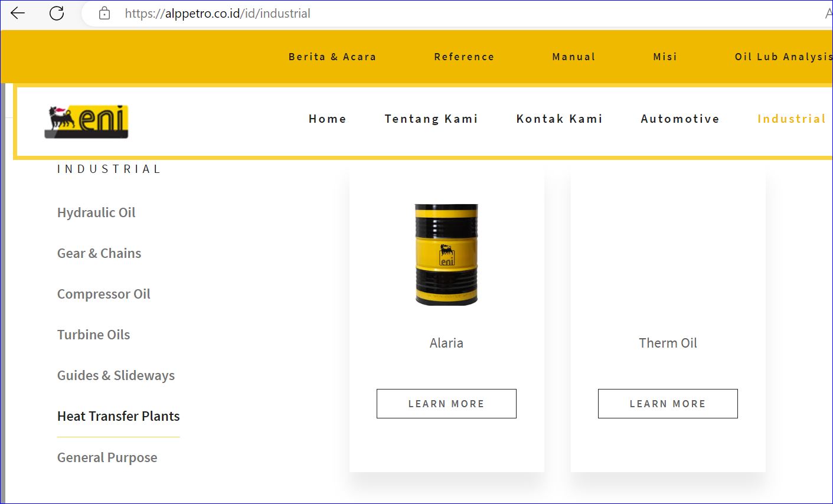Click the eni logo in the header
This screenshot has height=504, width=833.
click(x=87, y=121)
